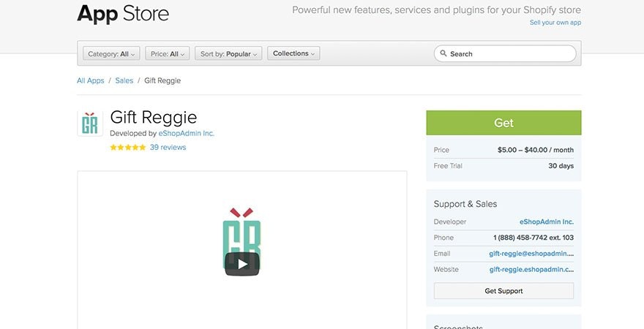Click the Gift Reggie app logo icon
This screenshot has height=329, width=644.
point(90,124)
